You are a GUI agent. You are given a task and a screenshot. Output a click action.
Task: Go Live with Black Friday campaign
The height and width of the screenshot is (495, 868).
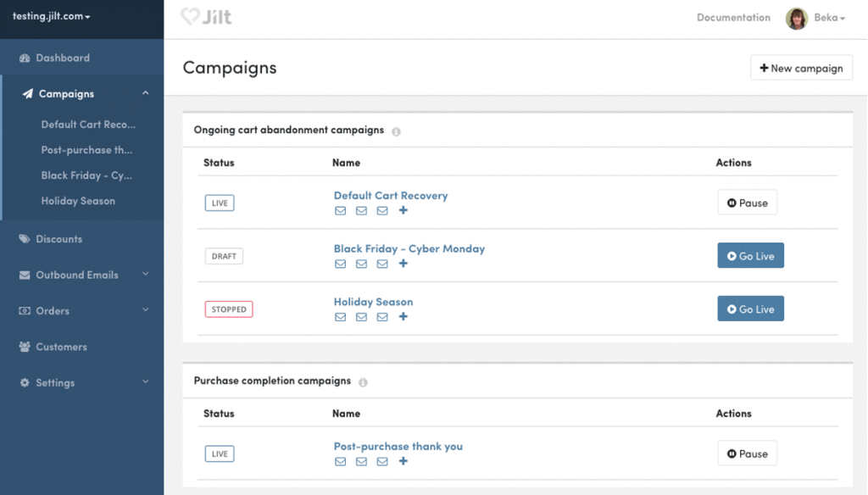[x=751, y=255]
